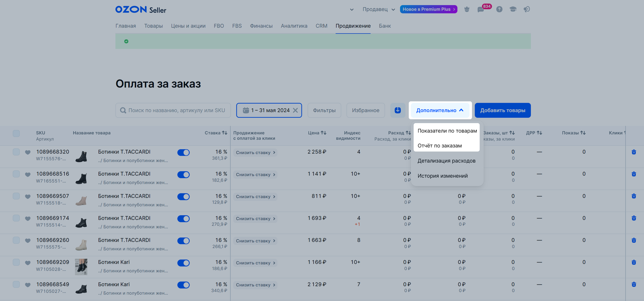Expand the Продавец role dropdown
The height and width of the screenshot is (301, 644).
[x=379, y=9]
